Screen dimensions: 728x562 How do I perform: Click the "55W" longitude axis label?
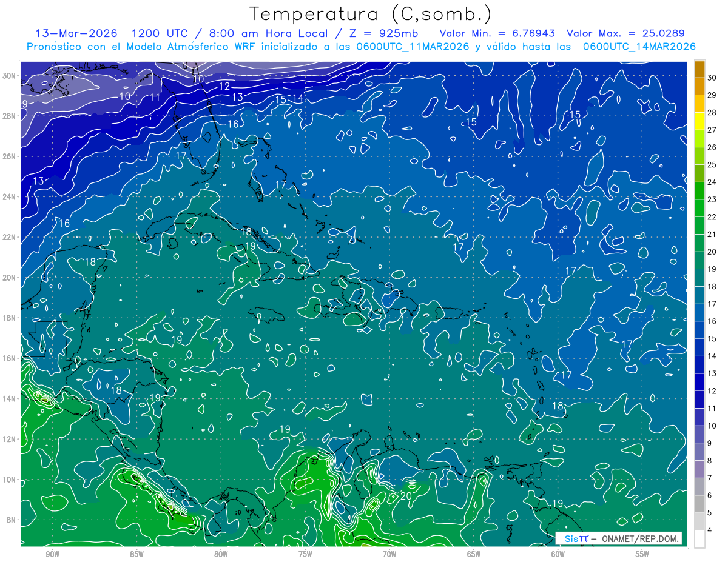pyautogui.click(x=642, y=554)
